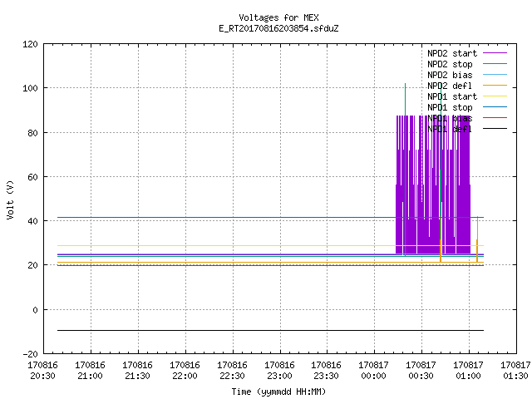Click the y-axis tick value 0
Image resolution: width=532 pixels, height=399 pixels.
[35, 310]
